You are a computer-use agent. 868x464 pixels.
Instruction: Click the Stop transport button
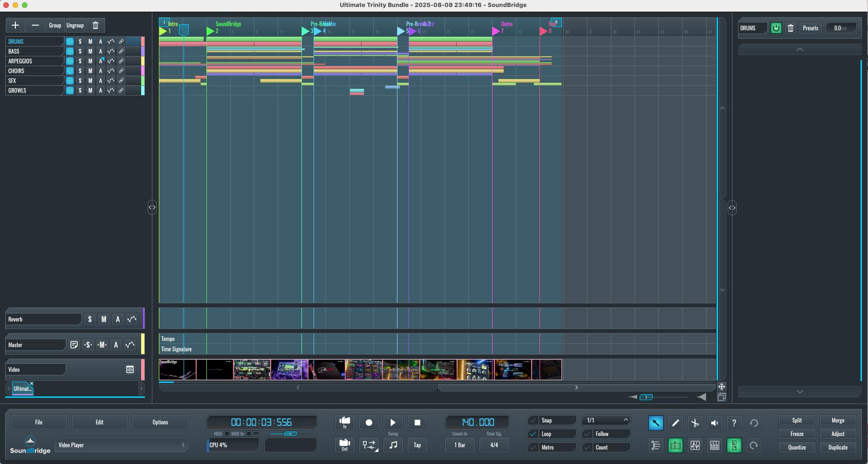417,423
